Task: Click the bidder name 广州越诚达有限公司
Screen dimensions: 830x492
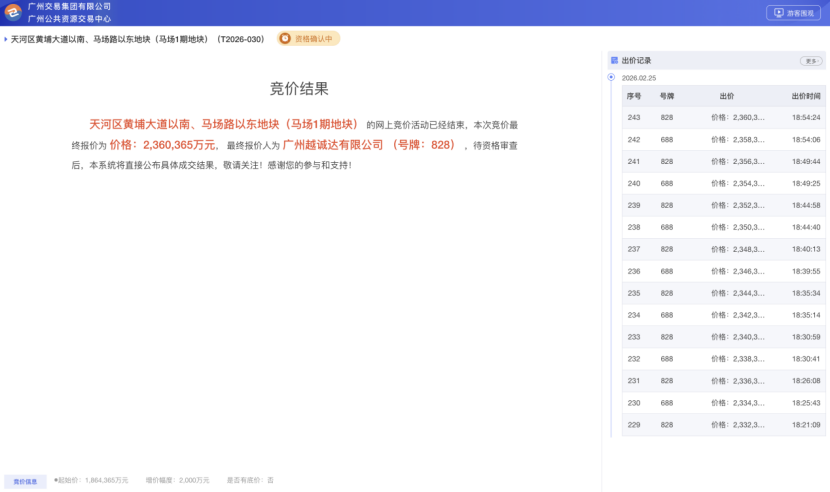Action: tap(333, 145)
